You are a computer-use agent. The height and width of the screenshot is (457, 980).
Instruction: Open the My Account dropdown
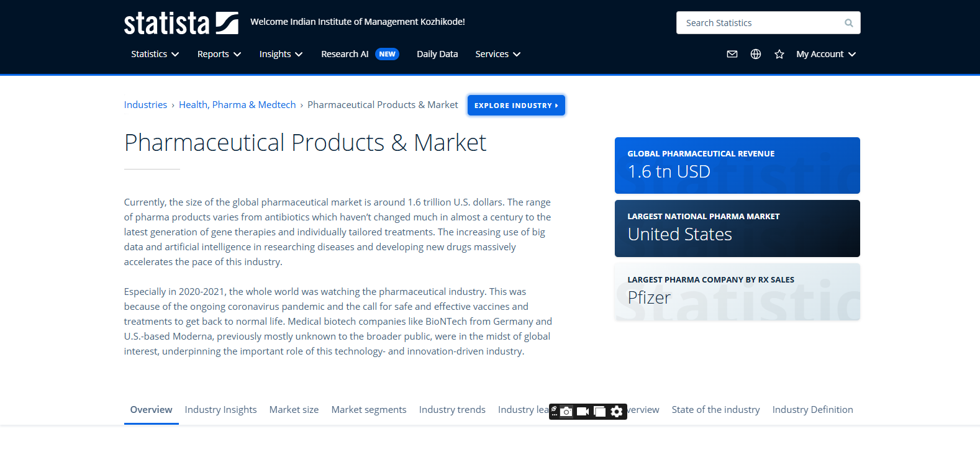tap(825, 54)
